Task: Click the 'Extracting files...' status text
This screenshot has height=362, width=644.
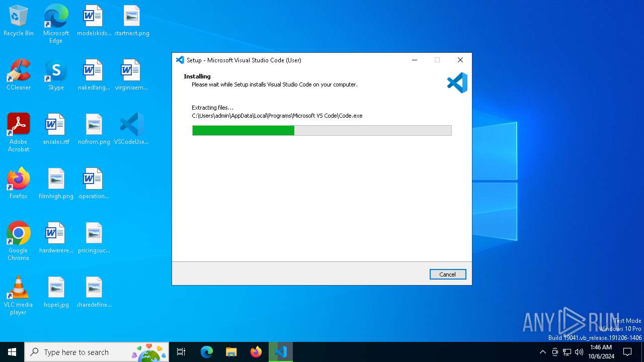Action: 213,108
